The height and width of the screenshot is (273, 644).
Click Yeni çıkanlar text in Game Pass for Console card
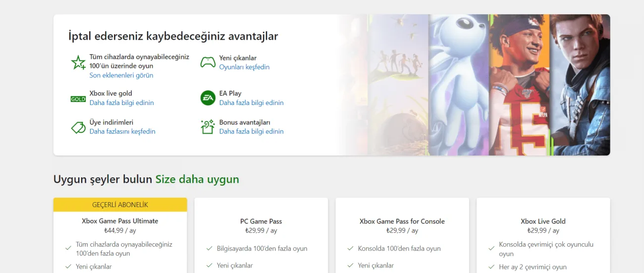pyautogui.click(x=376, y=266)
